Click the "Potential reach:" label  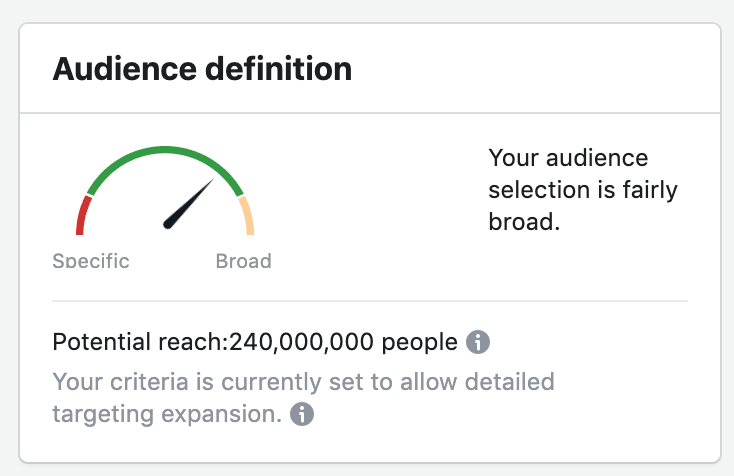[140, 343]
